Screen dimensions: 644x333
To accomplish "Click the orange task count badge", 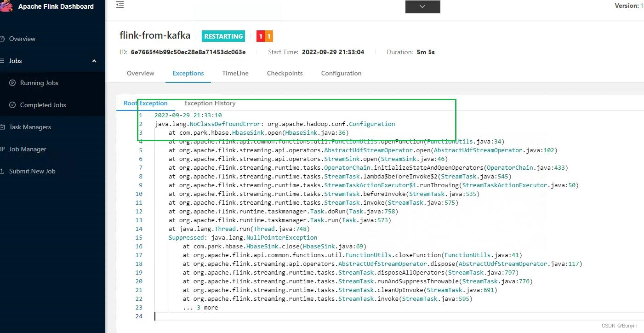I will click(269, 36).
